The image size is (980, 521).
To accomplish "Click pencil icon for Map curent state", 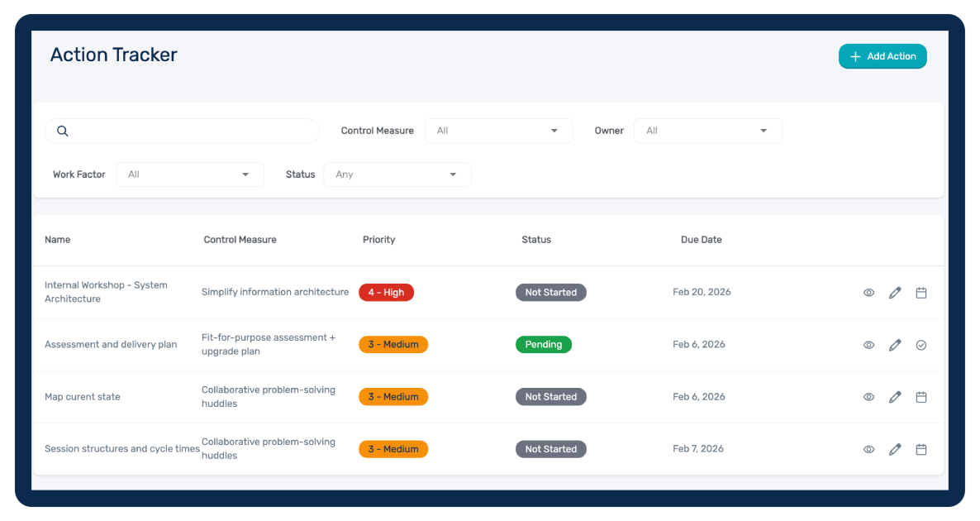I will coord(895,397).
